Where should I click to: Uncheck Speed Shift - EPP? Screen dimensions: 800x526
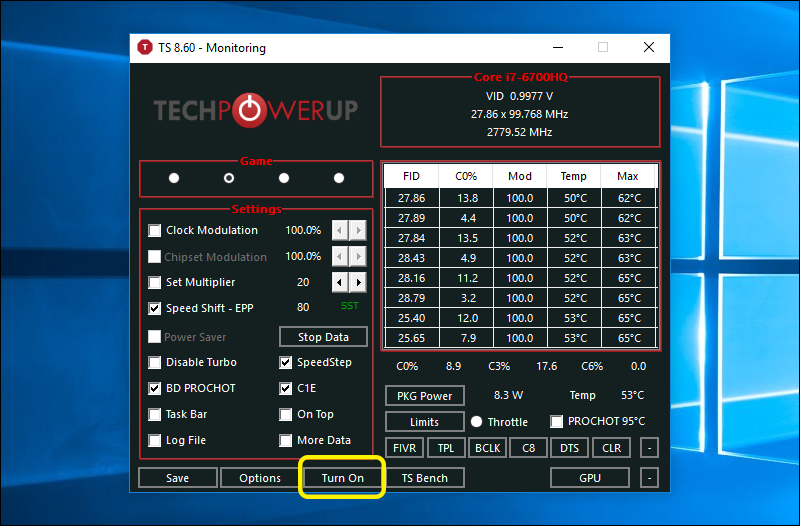click(155, 309)
